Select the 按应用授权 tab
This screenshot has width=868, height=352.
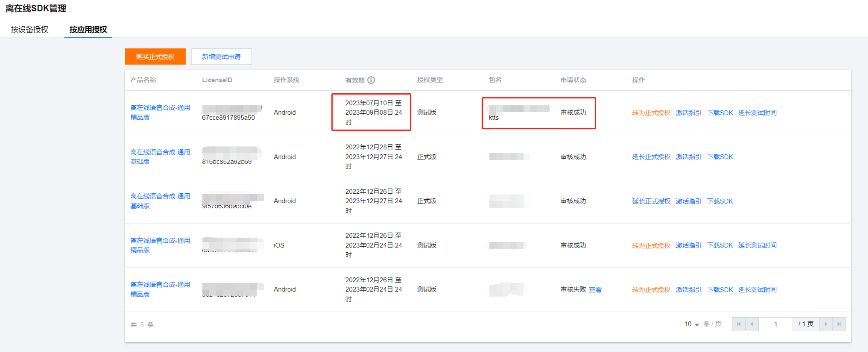88,29
